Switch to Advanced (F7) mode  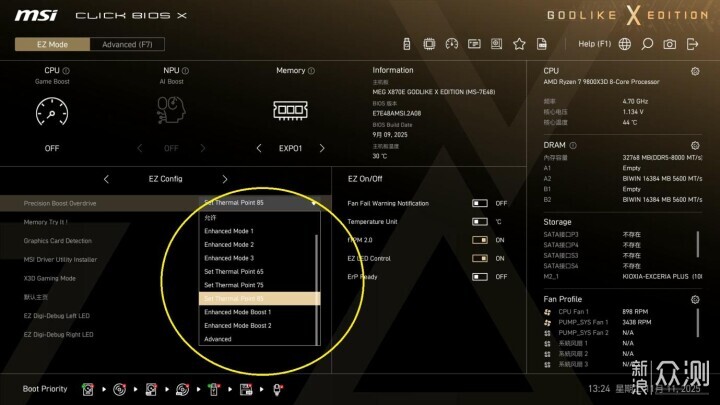pos(127,45)
